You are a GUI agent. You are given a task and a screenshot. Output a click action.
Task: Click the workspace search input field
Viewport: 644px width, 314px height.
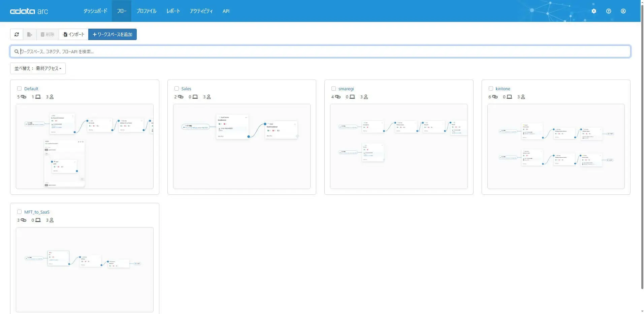pos(320,52)
